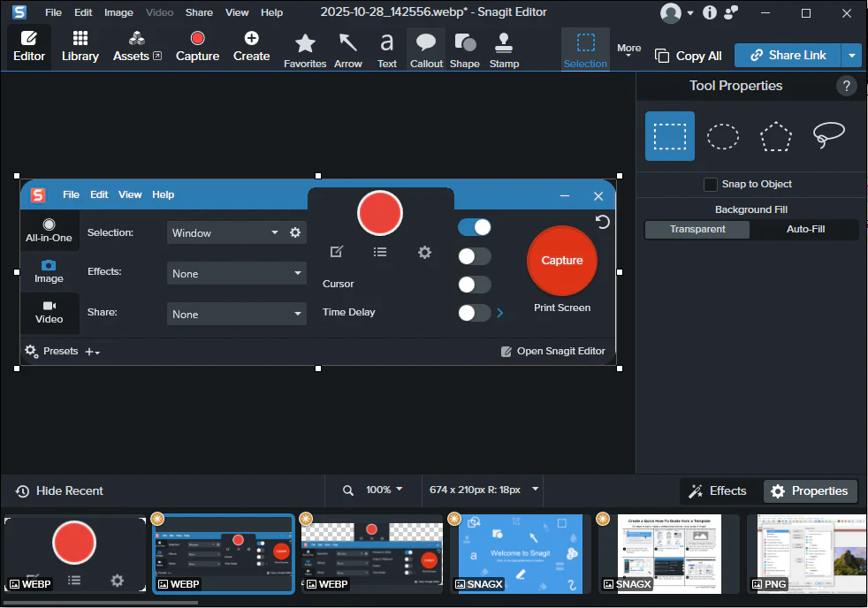Image resolution: width=868 pixels, height=608 pixels.
Task: Expand the More tools dropdown
Action: tap(628, 50)
